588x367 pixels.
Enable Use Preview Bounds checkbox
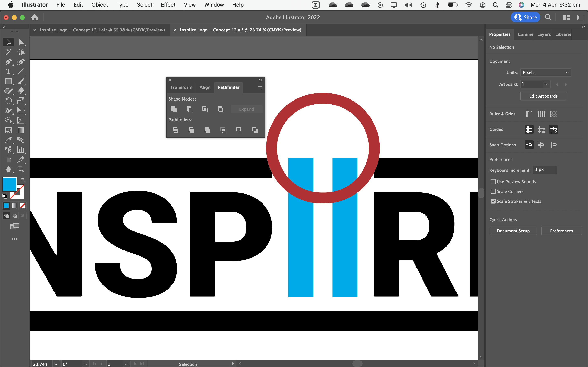click(493, 181)
